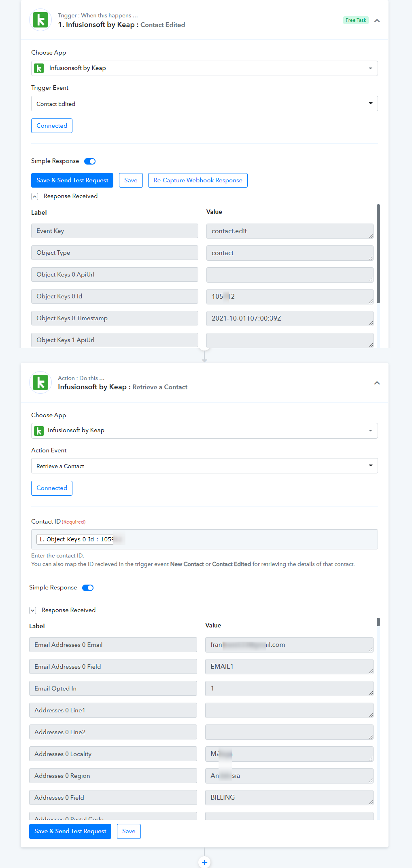Click action Save & Send Test Request

click(70, 831)
